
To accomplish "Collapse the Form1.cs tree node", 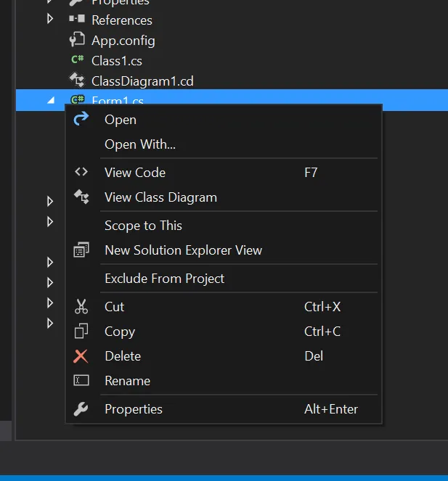I will coord(50,100).
